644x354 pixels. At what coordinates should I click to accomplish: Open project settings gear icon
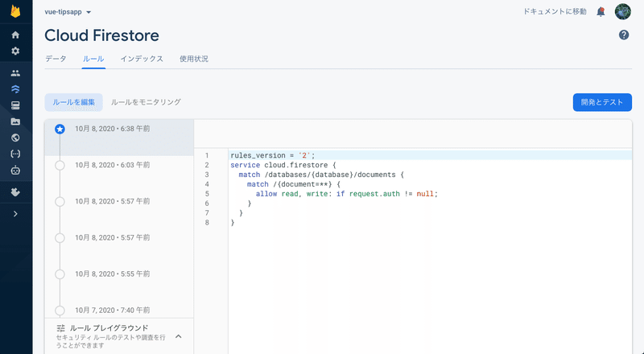pyautogui.click(x=15, y=51)
